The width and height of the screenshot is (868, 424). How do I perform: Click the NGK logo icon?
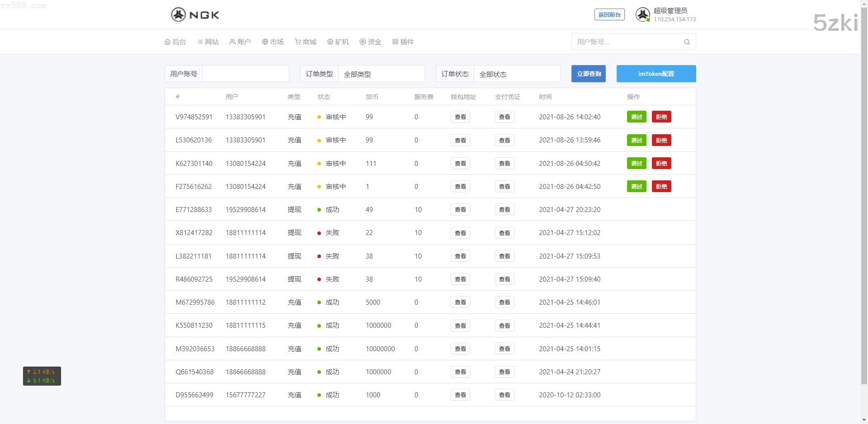click(x=178, y=15)
